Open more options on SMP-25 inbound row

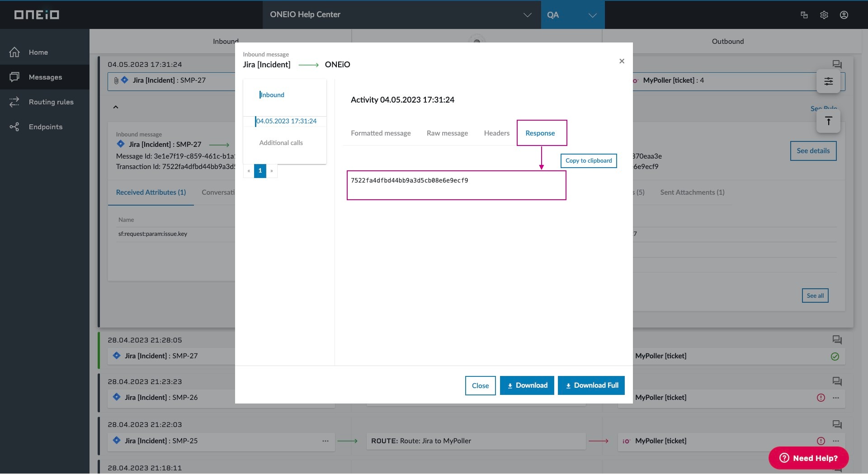click(x=325, y=441)
